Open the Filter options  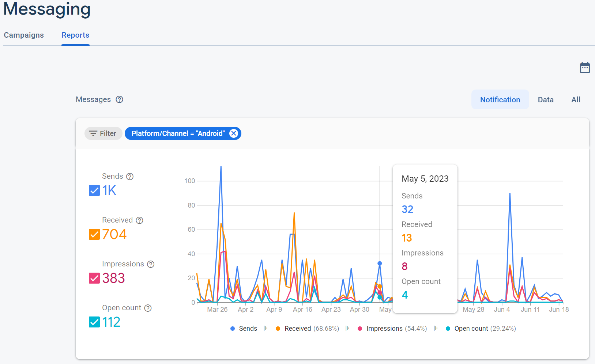103,133
